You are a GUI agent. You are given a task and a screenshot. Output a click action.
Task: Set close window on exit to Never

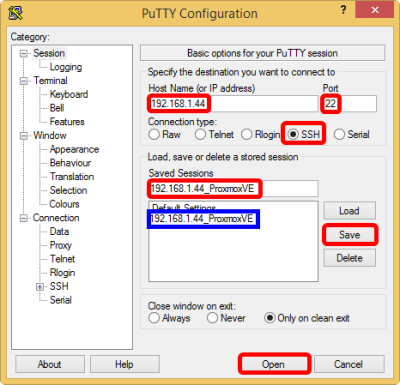212,318
